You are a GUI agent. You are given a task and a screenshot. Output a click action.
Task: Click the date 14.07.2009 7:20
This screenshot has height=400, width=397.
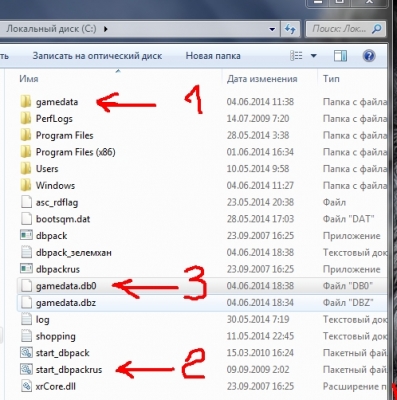point(258,119)
